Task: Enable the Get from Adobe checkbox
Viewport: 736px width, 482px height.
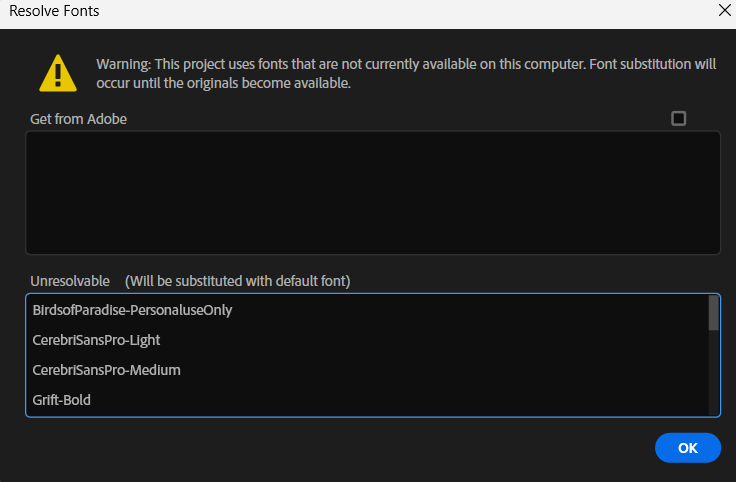Action: (x=679, y=118)
